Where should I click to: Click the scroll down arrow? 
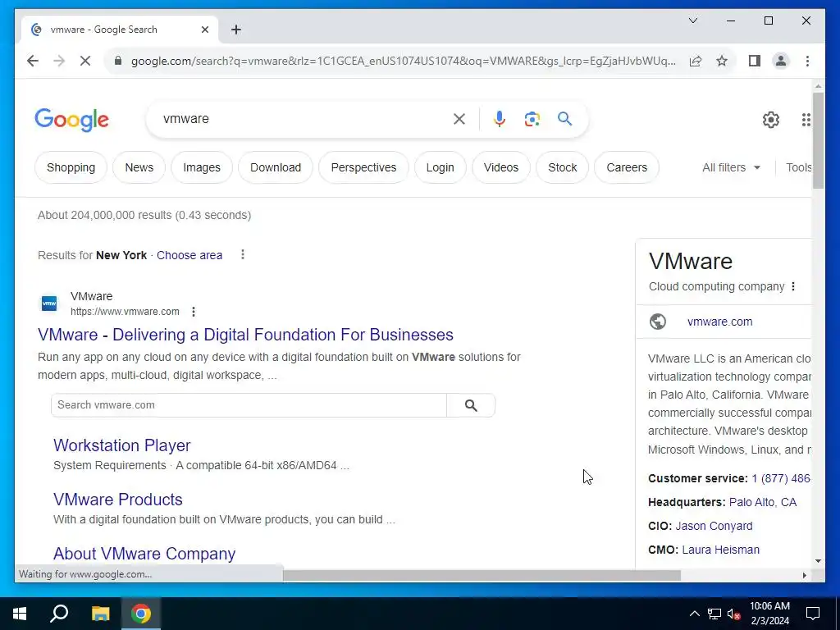click(x=818, y=561)
